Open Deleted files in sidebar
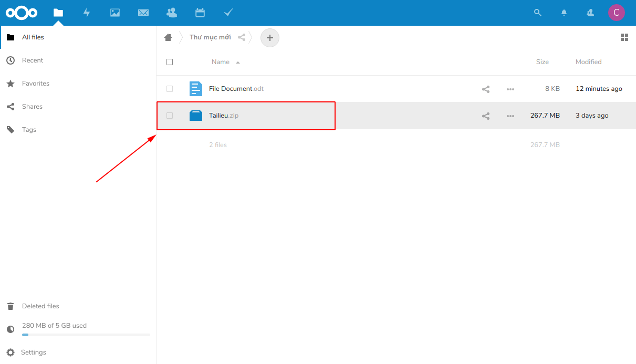Image resolution: width=636 pixels, height=364 pixels. (78, 306)
